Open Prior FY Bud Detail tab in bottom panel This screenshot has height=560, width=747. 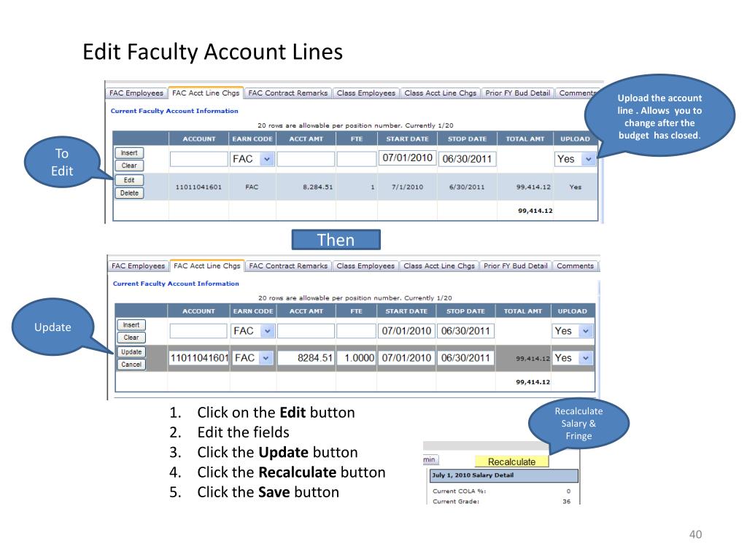pos(516,265)
